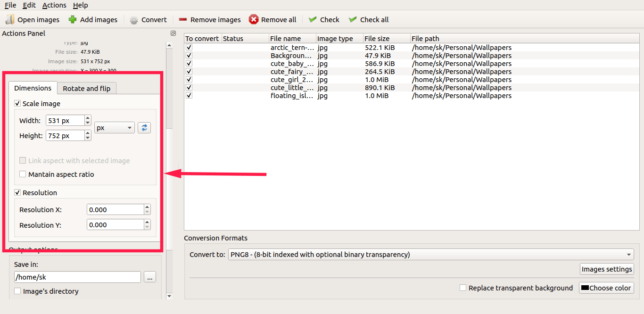Open the Convert to format dropdown
This screenshot has width=644, height=314.
tap(431, 255)
